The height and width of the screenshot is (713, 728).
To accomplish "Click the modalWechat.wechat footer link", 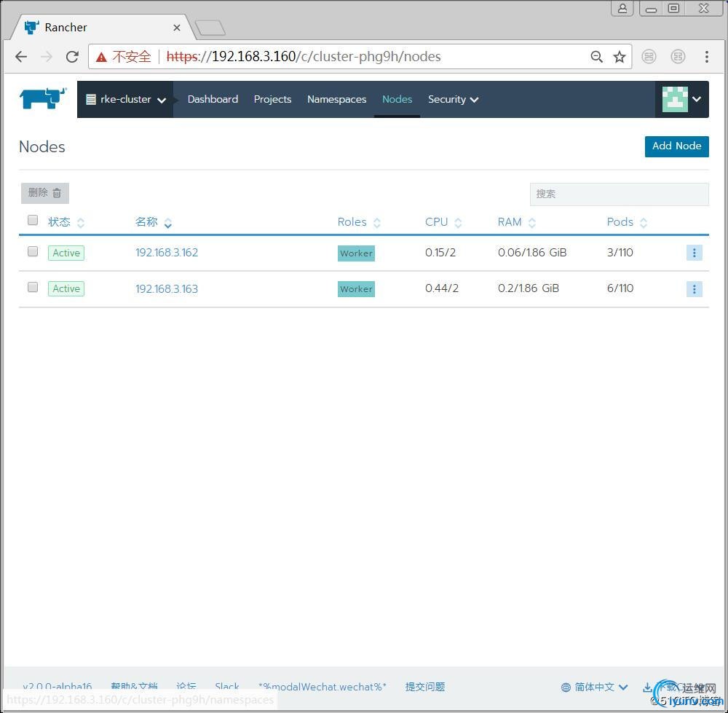I will (x=323, y=687).
